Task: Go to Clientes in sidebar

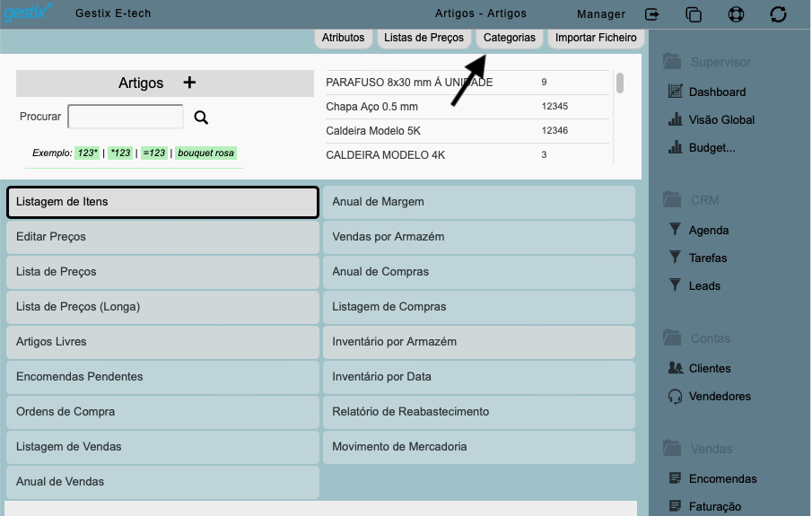Action: tap(710, 368)
